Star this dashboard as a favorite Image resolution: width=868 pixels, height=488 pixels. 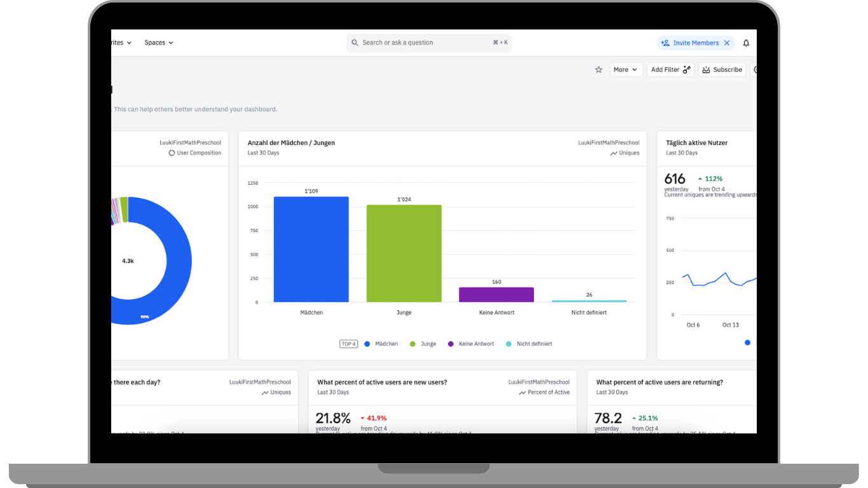coord(598,70)
